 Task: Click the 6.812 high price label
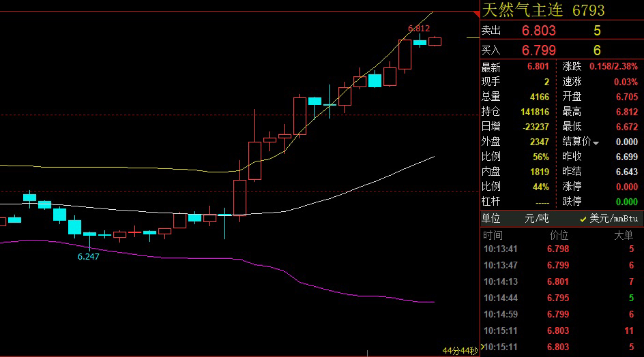pyautogui.click(x=418, y=29)
